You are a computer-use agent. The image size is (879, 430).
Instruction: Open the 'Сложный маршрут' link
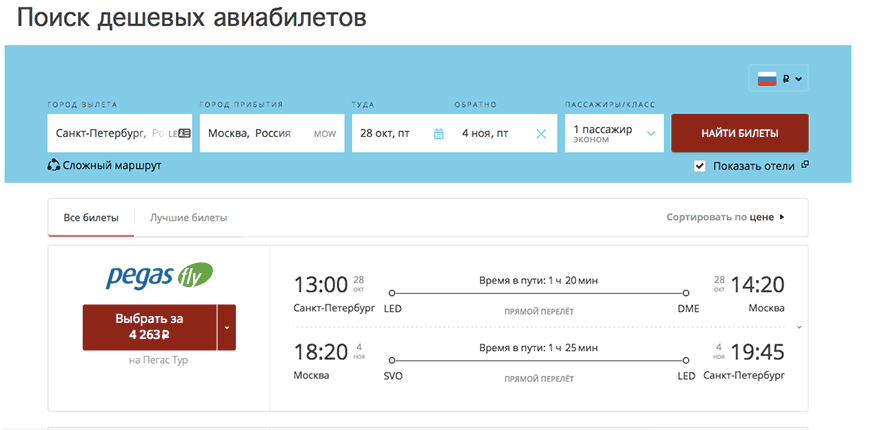tap(111, 165)
